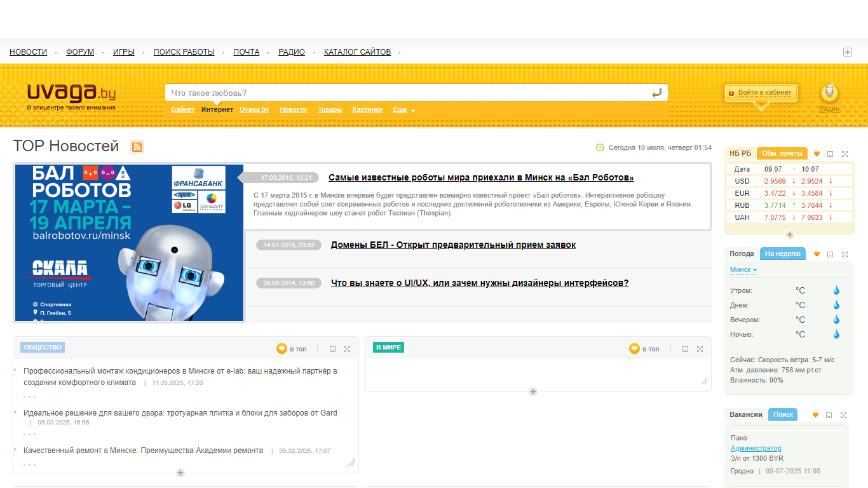The width and height of the screenshot is (868, 488).
Task: Expand the Вакансии widget to fullscreen
Action: [x=843, y=415]
